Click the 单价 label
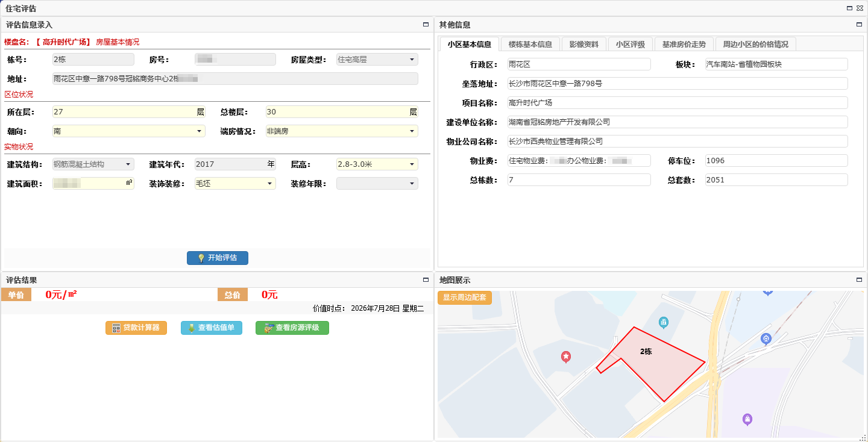The width and height of the screenshot is (868, 442). point(16,295)
